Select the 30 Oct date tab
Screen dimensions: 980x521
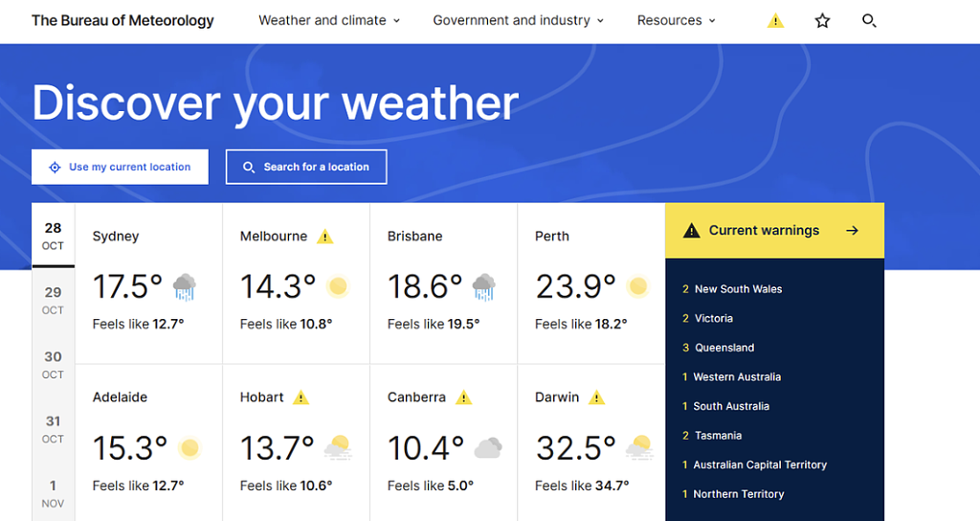coord(54,365)
